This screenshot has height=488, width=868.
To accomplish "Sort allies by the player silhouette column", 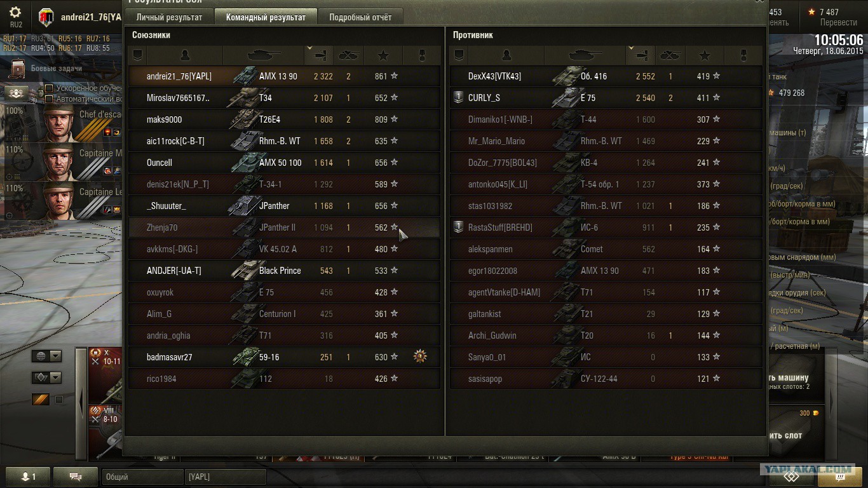I will [185, 56].
